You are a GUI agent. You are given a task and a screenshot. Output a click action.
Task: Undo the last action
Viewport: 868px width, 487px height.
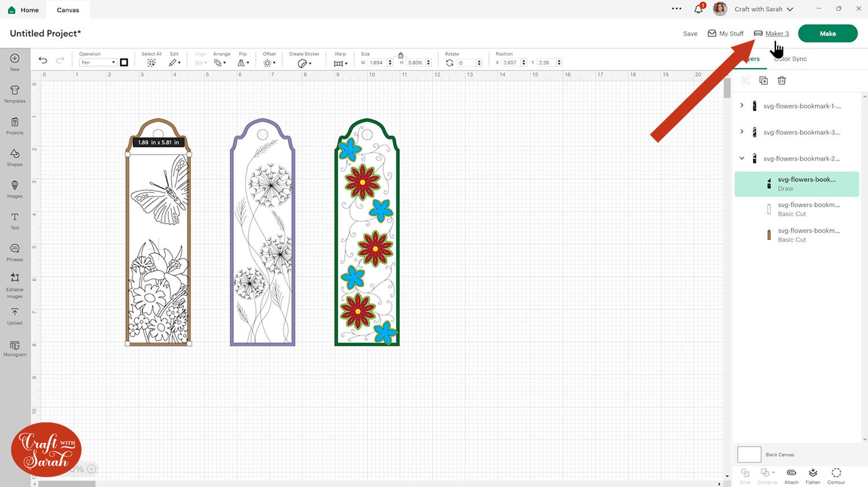coord(43,60)
